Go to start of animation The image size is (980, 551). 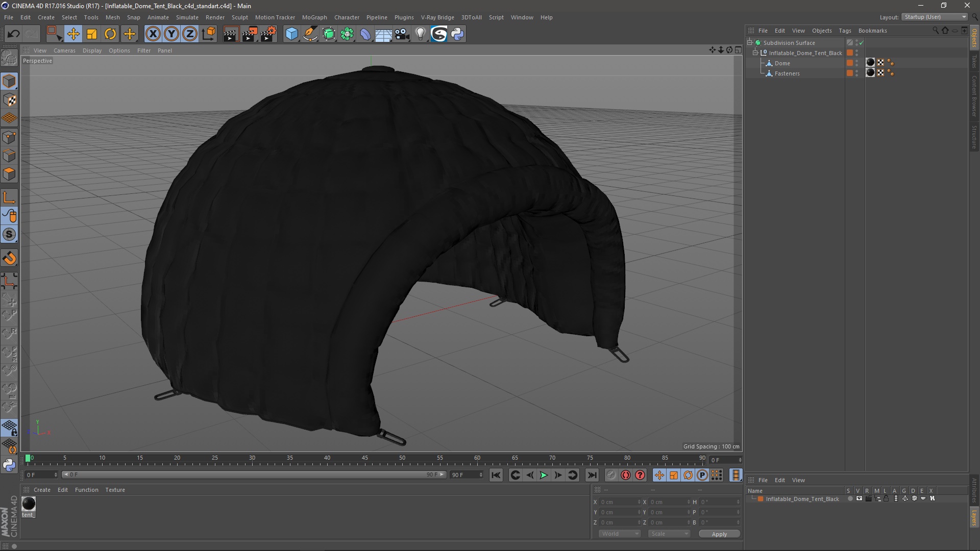(x=496, y=475)
